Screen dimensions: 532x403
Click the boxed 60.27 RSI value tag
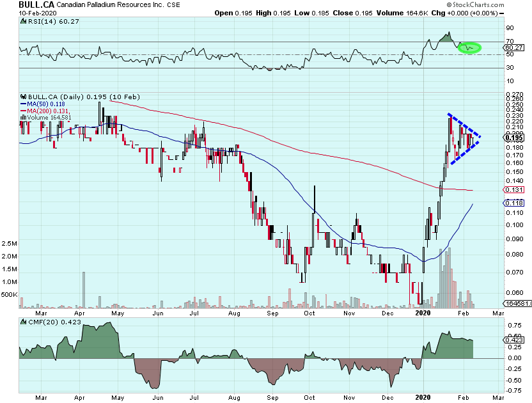click(x=514, y=47)
